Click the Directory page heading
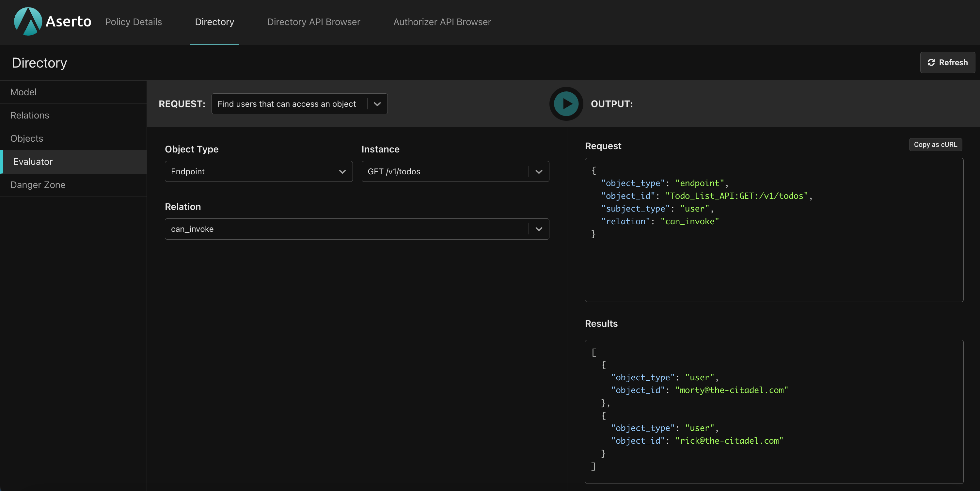The width and height of the screenshot is (980, 491). pos(39,63)
